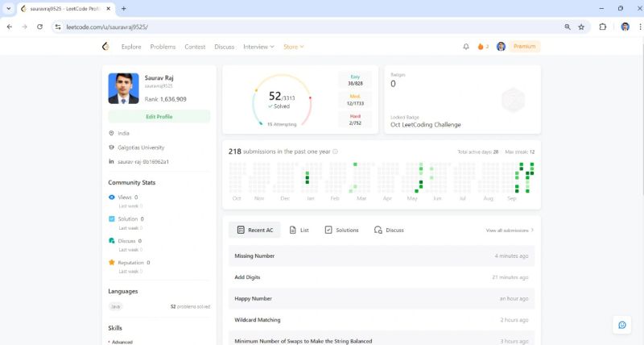Viewport: 644px width, 345px height.
Task: Open View all submissions link
Action: (510, 231)
